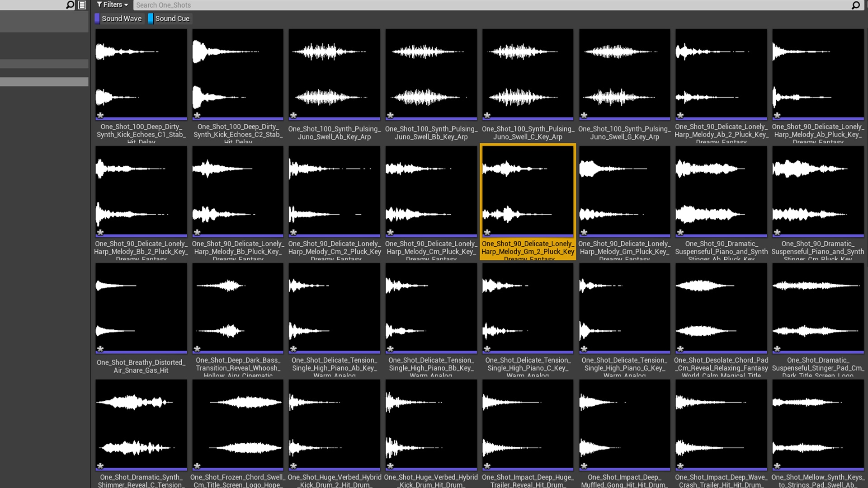The width and height of the screenshot is (868, 488).
Task: Open the Filters dropdown
Action: point(112,5)
